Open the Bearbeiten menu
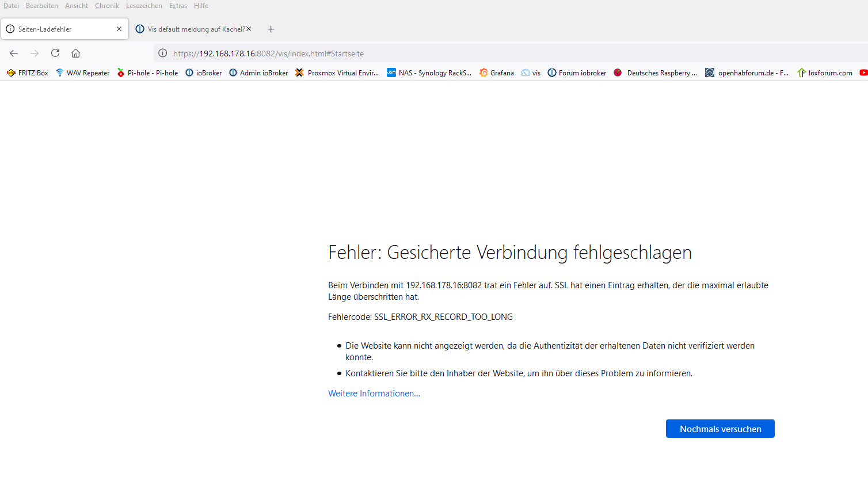This screenshot has width=868, height=485. [42, 6]
